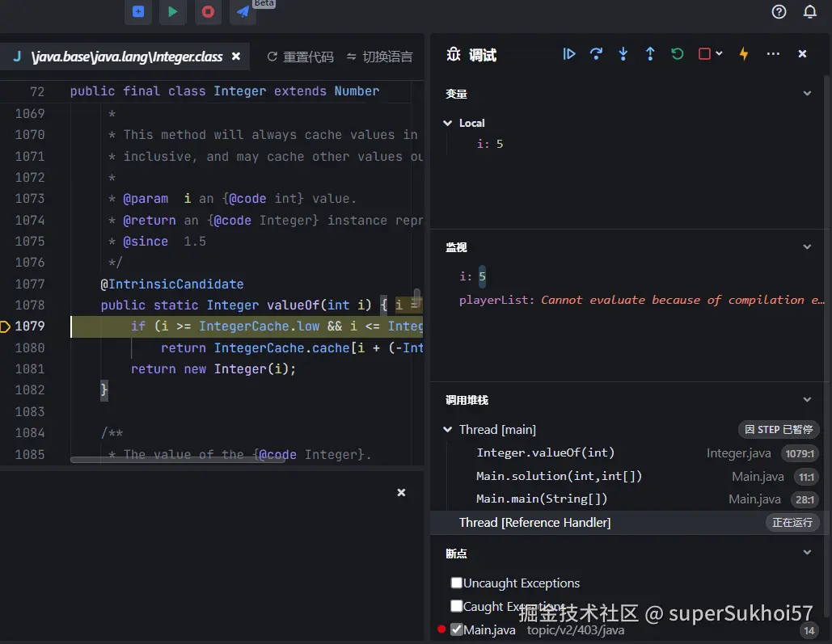Click the 1079:1 line badge

coord(800,453)
